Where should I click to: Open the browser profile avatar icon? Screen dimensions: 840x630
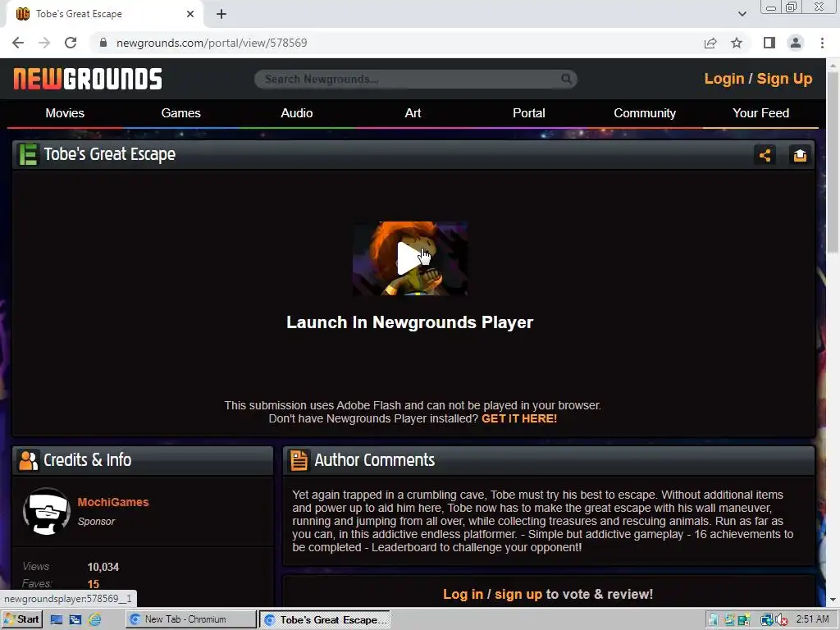coord(796,43)
